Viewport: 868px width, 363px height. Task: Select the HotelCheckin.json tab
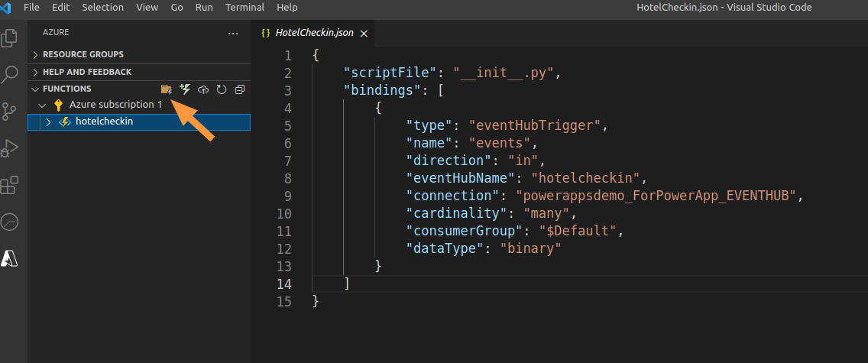coord(314,33)
